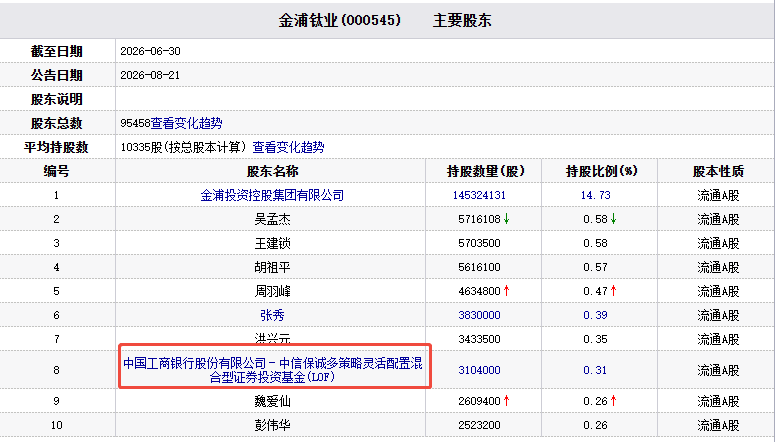The height and width of the screenshot is (442, 781).
Task: Select shareholder name 魏爱仙
Action: click(x=272, y=401)
